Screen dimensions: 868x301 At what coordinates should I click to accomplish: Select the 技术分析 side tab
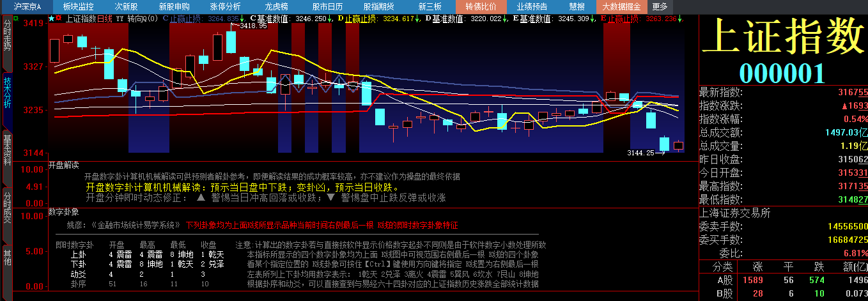coord(7,93)
